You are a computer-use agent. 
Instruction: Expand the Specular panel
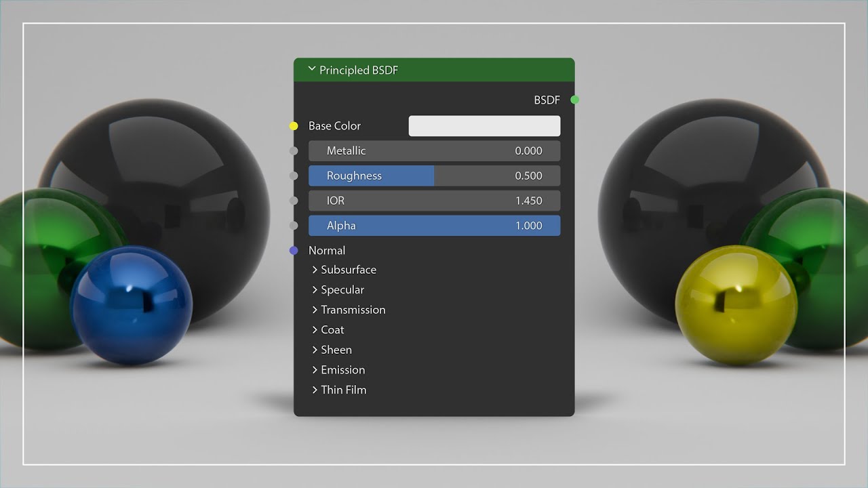pyautogui.click(x=338, y=289)
